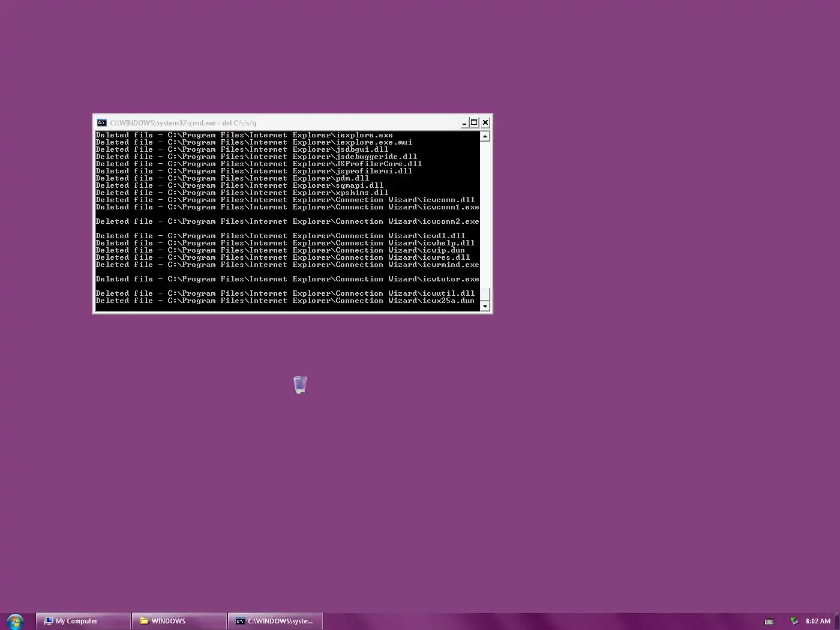This screenshot has height=630, width=840.
Task: Click the line ending in xpshims.dll
Action: 242,193
